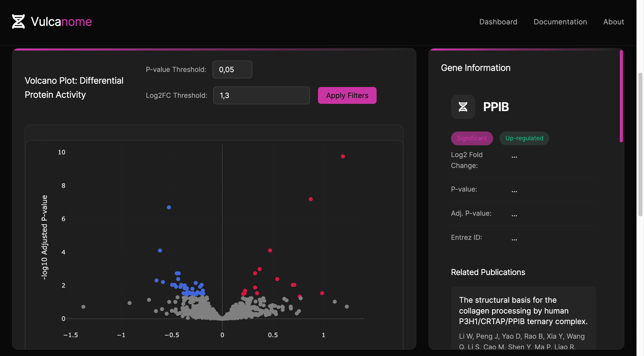The width and height of the screenshot is (644, 356).
Task: Click the PPIB gene name heading
Action: point(496,107)
